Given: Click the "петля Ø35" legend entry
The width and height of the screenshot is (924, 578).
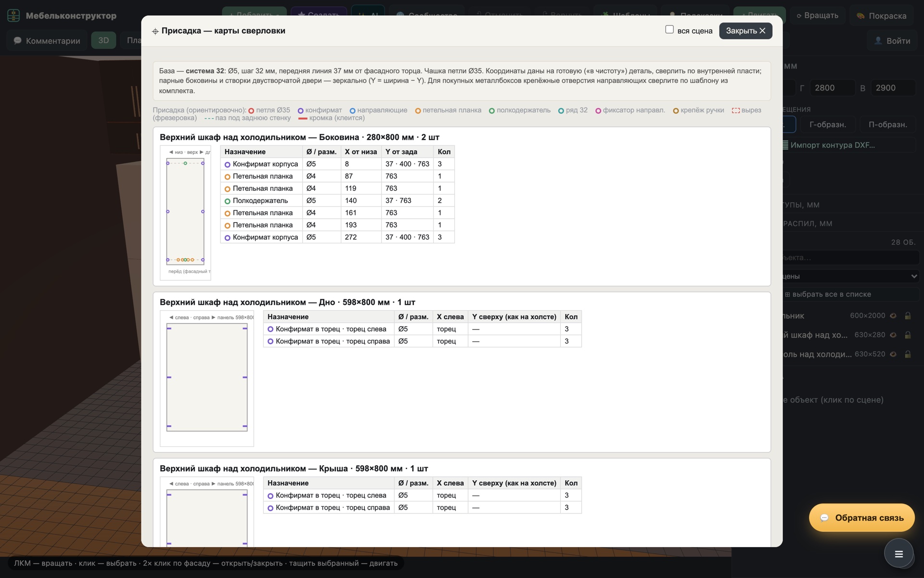Looking at the screenshot, I should pyautogui.click(x=269, y=110).
